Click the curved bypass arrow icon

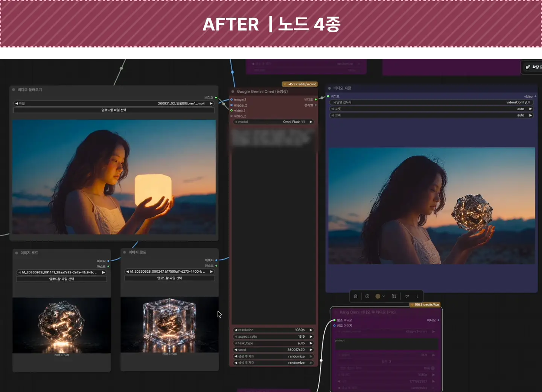point(406,296)
